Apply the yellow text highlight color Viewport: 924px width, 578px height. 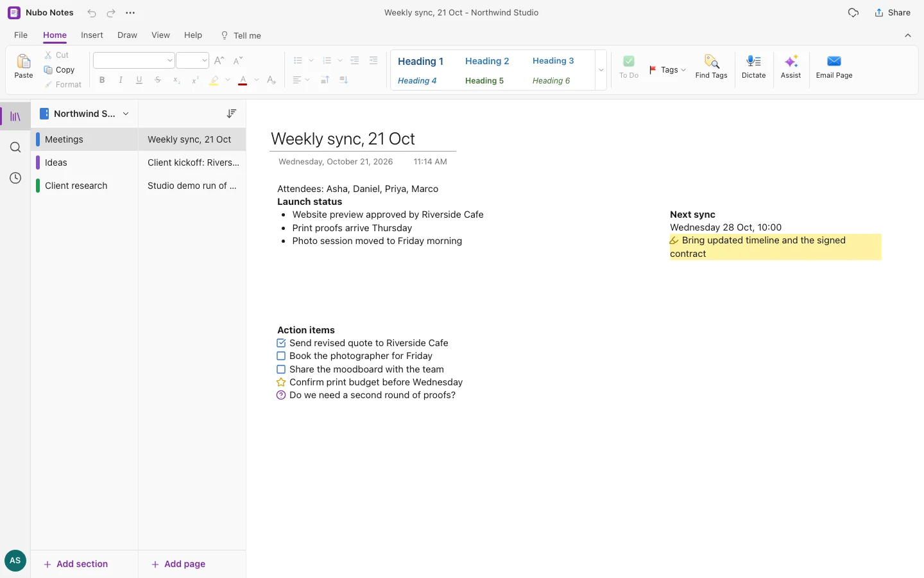(x=214, y=80)
